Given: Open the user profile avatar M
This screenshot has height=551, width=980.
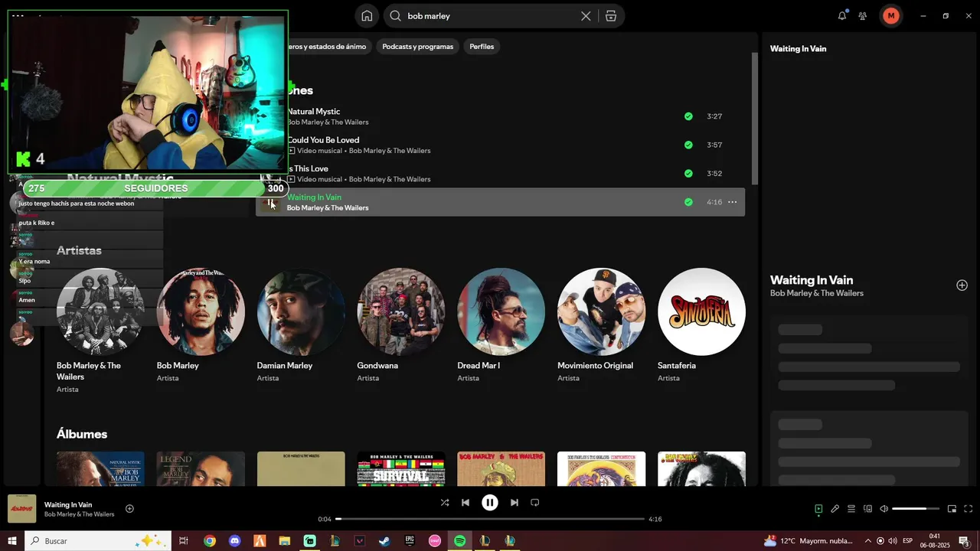Looking at the screenshot, I should [890, 15].
